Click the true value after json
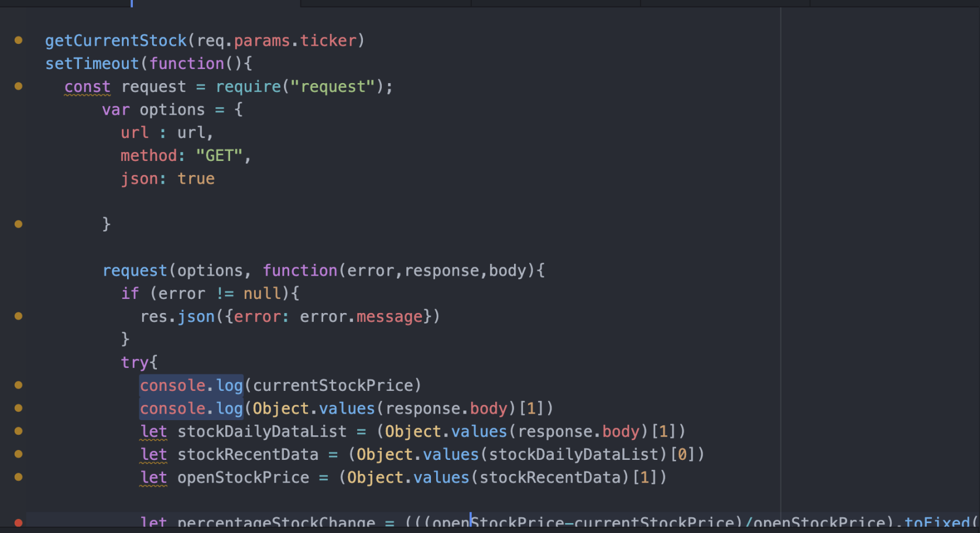980x533 pixels. [196, 178]
